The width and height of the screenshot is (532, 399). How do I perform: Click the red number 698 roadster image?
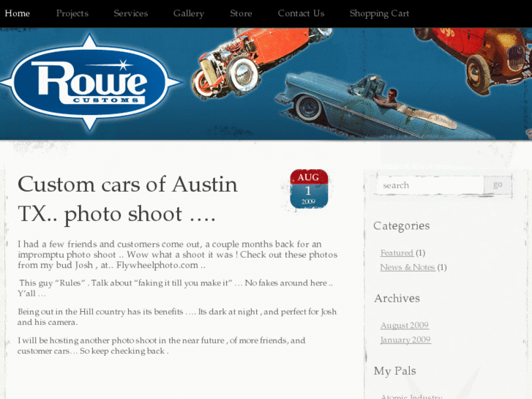tap(473, 59)
